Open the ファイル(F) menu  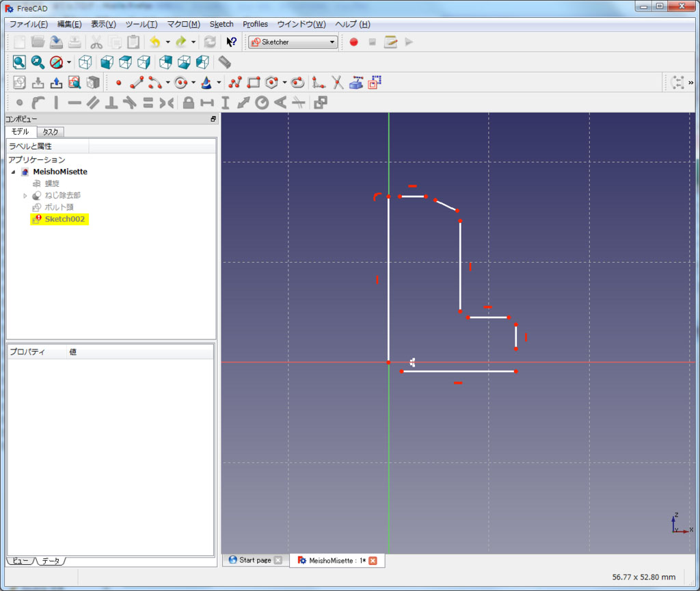tap(29, 24)
